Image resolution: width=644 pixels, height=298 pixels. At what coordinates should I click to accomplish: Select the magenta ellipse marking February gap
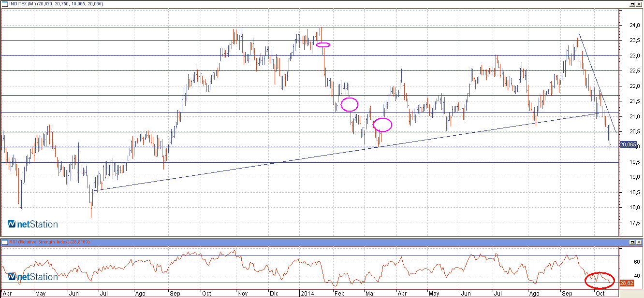[350, 104]
